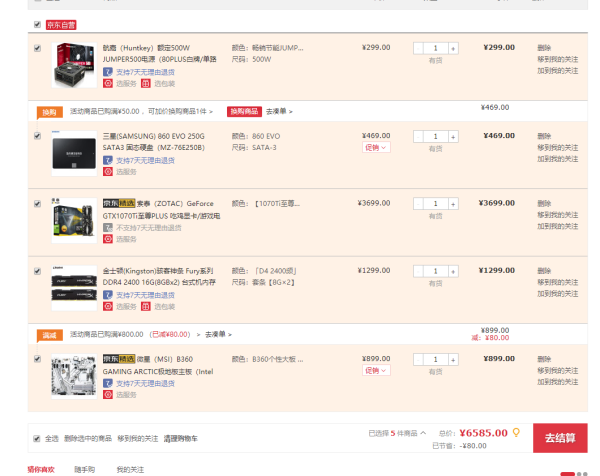
Task: Open Huntkey power supply product thumbnail
Action: click(x=74, y=65)
